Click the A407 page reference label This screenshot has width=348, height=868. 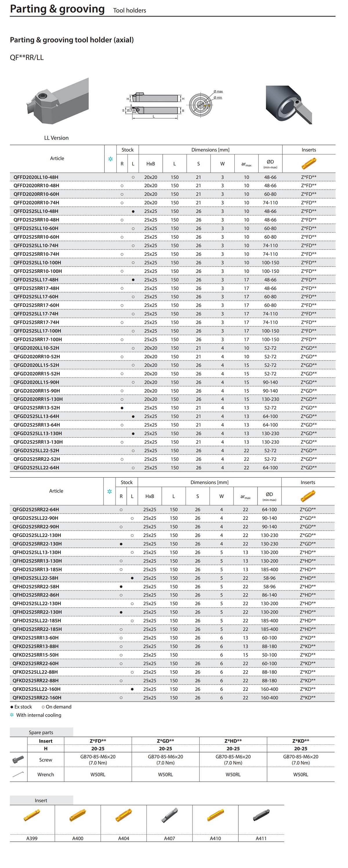pos(169,838)
